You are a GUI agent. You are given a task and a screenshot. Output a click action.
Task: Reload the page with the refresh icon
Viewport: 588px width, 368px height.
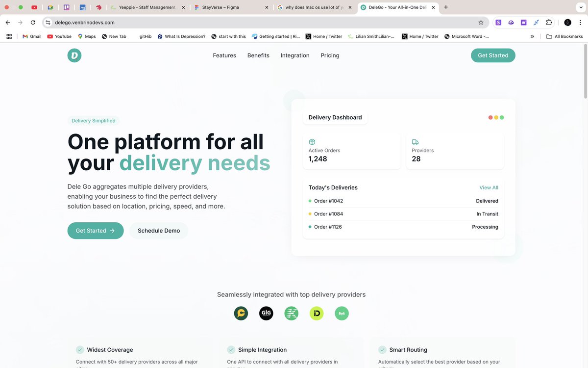pos(33,23)
